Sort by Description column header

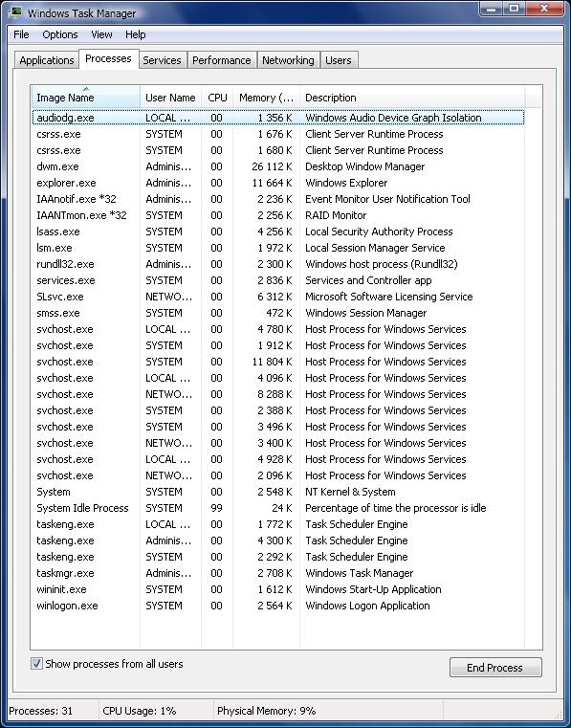click(x=412, y=98)
